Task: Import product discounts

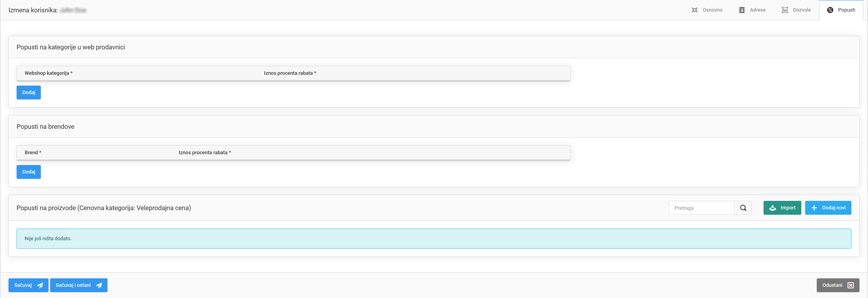Action: point(782,208)
